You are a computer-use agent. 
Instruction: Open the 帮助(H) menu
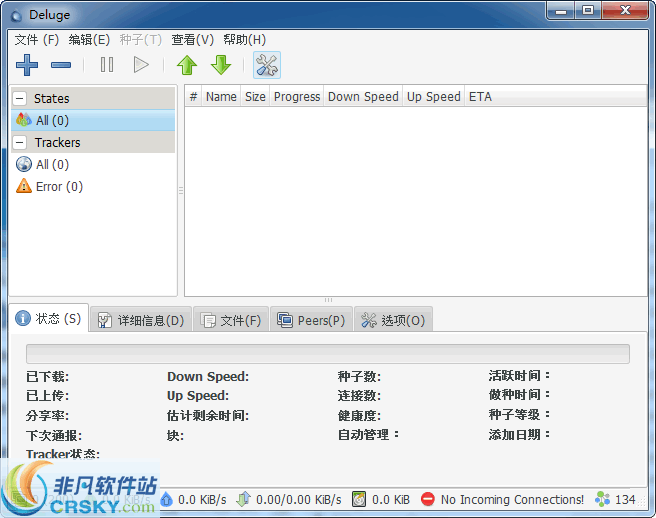[x=244, y=40]
